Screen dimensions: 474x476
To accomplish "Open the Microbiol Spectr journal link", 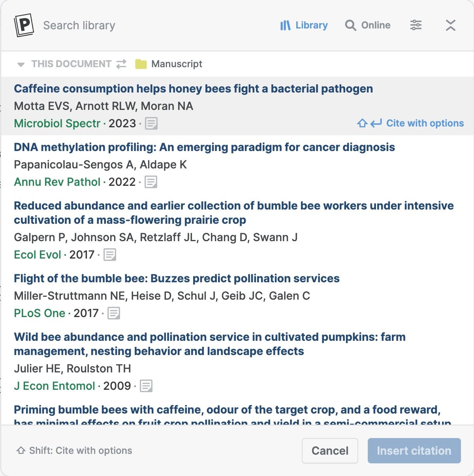I will coord(57,123).
